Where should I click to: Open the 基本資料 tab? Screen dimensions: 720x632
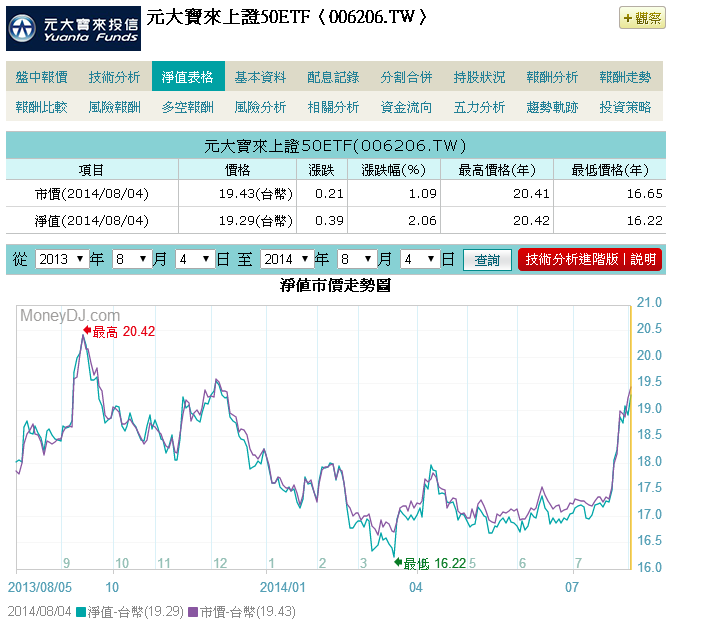[x=260, y=77]
